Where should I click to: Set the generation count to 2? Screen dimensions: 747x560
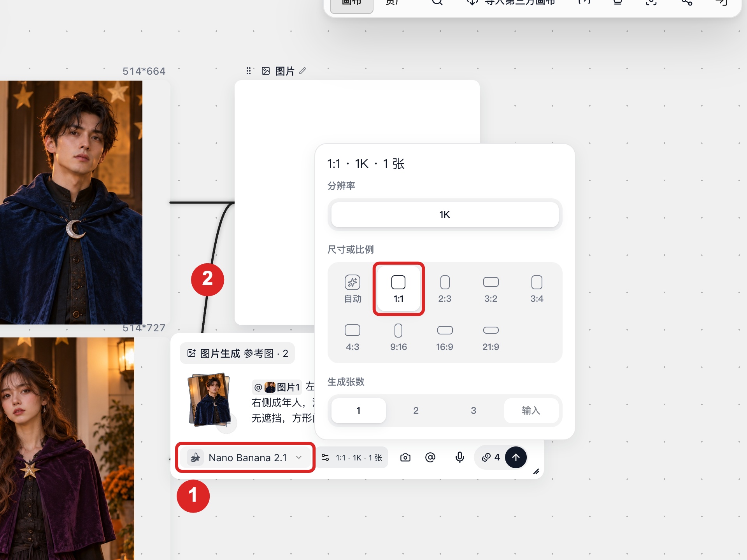pyautogui.click(x=416, y=410)
